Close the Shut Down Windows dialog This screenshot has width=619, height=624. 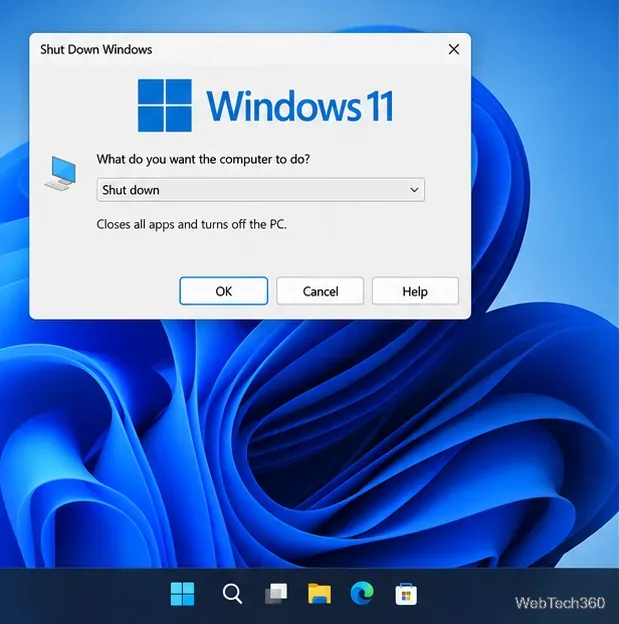(454, 49)
